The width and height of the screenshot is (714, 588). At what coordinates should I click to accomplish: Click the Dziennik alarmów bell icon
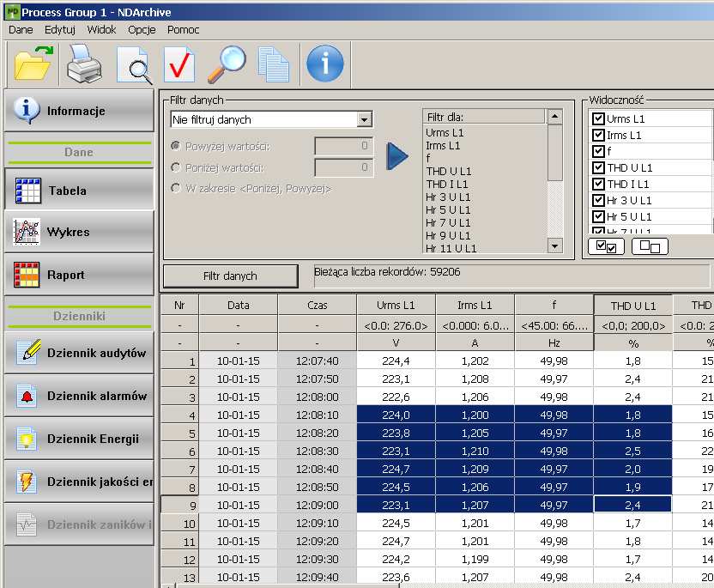tap(27, 396)
